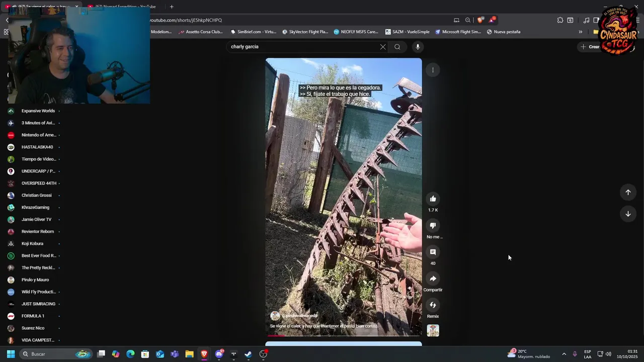Expand bookmarks overflow chevron
Image resolution: width=644 pixels, height=362 pixels.
pyautogui.click(x=580, y=32)
